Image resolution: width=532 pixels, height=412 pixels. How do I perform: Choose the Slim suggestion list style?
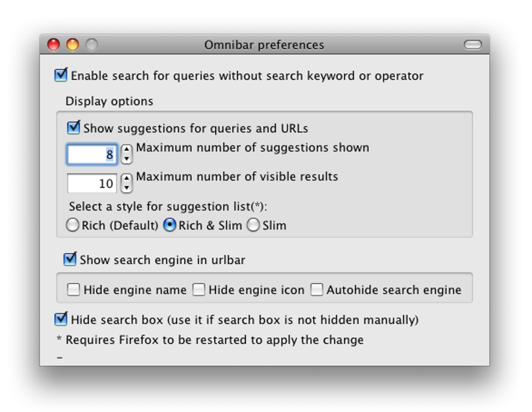coord(253,225)
